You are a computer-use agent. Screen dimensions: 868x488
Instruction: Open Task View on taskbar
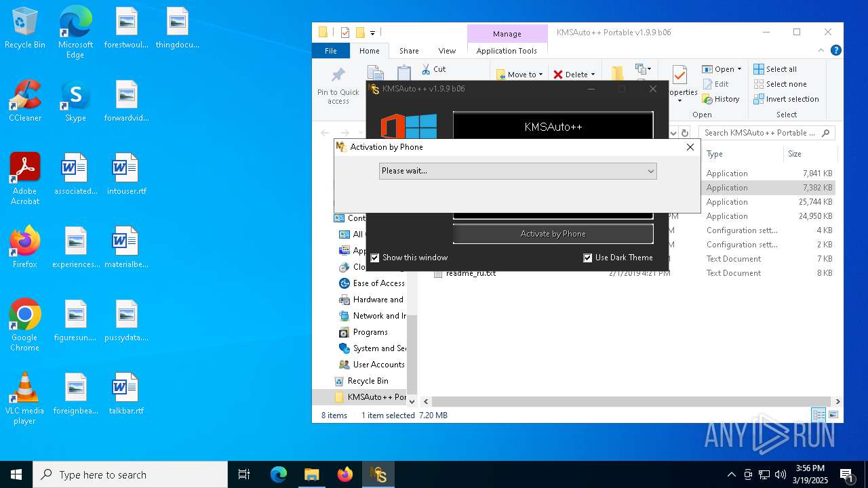point(244,474)
